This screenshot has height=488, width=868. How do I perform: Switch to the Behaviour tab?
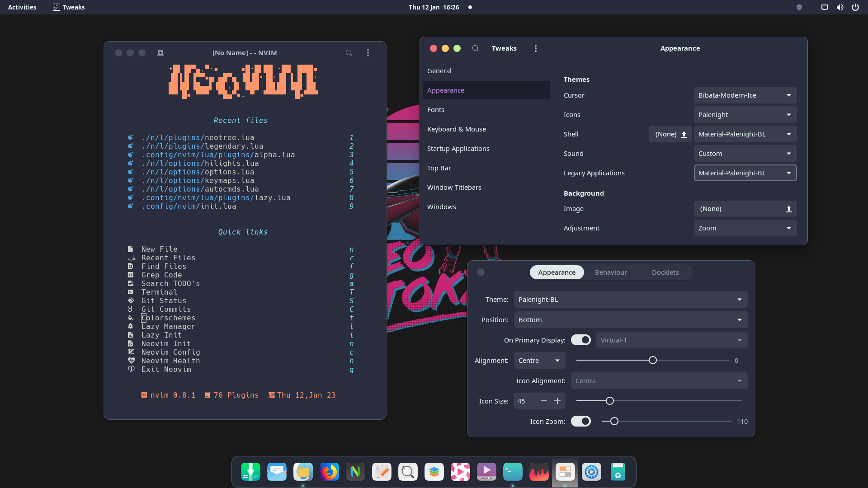[611, 272]
